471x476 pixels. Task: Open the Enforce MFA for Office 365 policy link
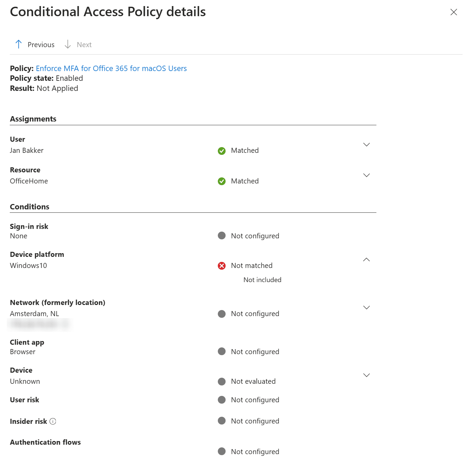111,68
